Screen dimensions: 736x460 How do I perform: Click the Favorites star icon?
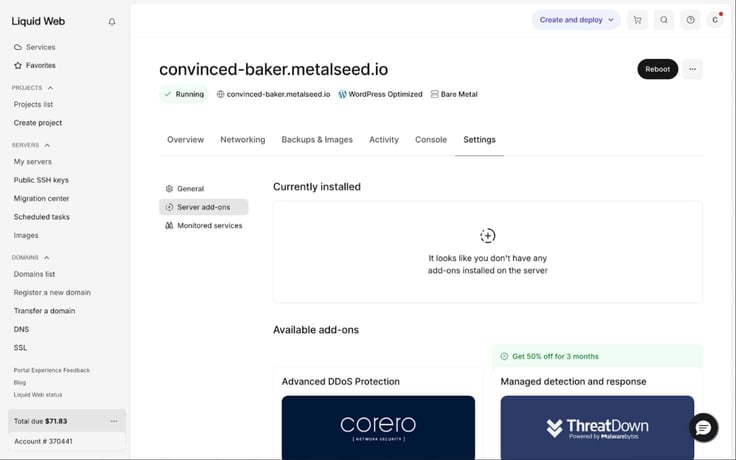18,65
